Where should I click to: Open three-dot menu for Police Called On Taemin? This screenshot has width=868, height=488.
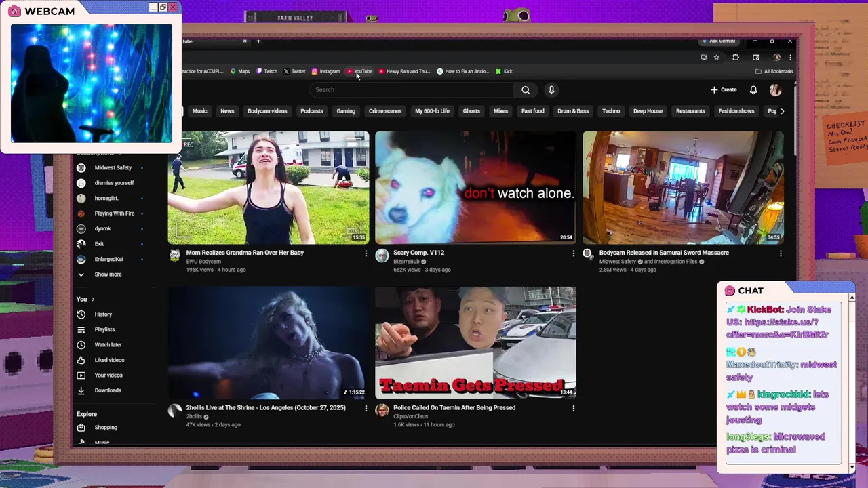(574, 409)
